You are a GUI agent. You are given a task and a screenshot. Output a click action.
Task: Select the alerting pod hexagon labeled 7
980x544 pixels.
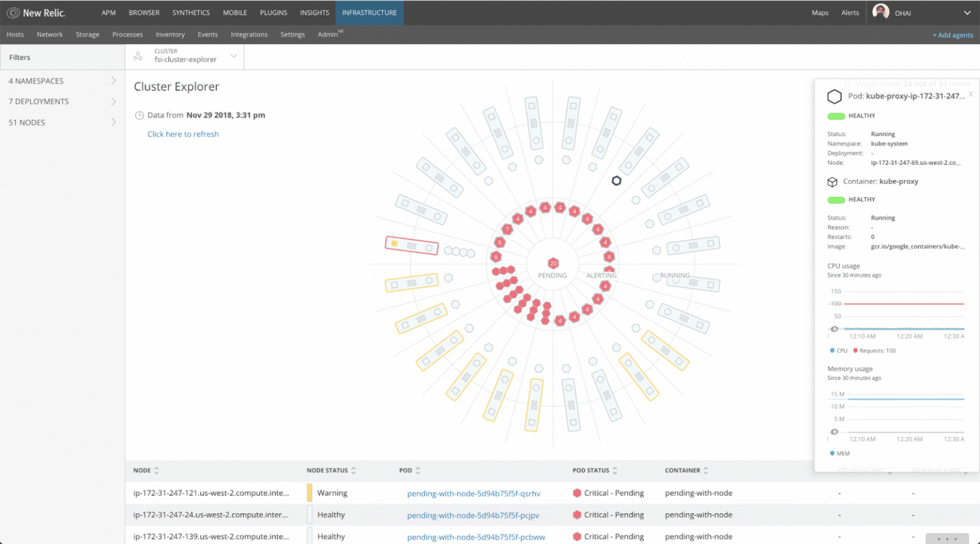pyautogui.click(x=507, y=229)
